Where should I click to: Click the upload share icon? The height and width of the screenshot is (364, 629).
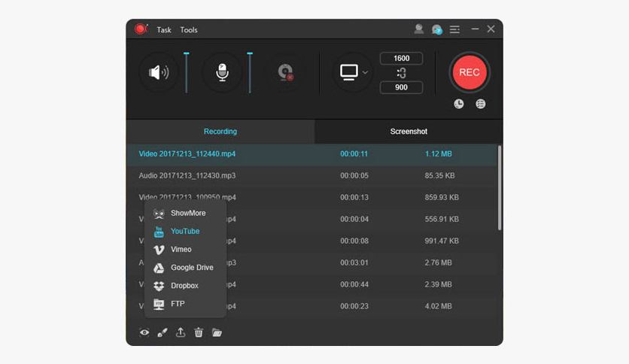pyautogui.click(x=181, y=332)
